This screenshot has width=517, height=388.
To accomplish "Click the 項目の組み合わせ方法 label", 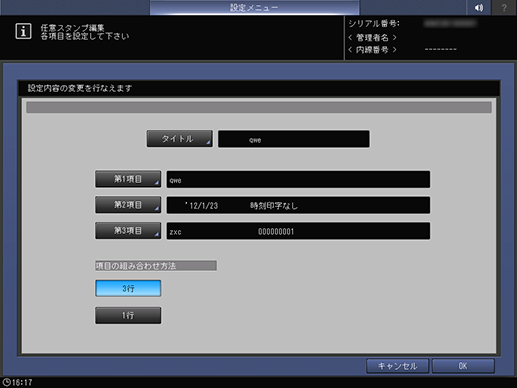I will tap(156, 266).
